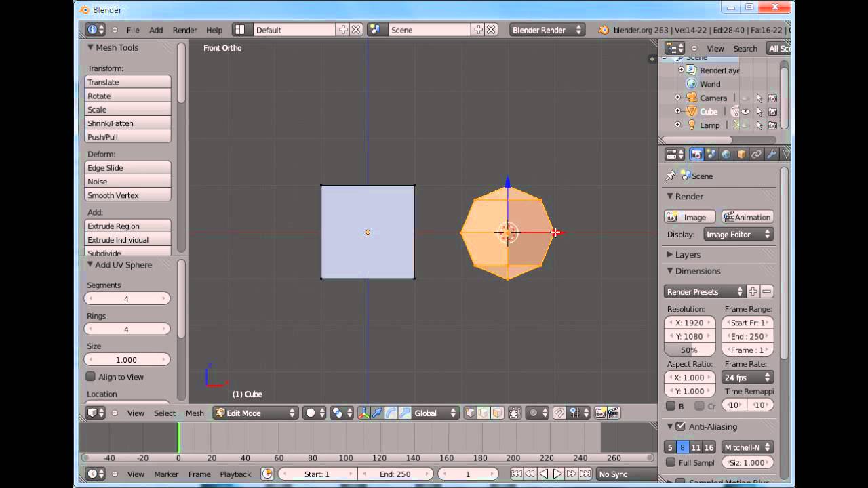Pin the Scene properties context
Viewport: 868px width, 488px height.
pos(670,176)
